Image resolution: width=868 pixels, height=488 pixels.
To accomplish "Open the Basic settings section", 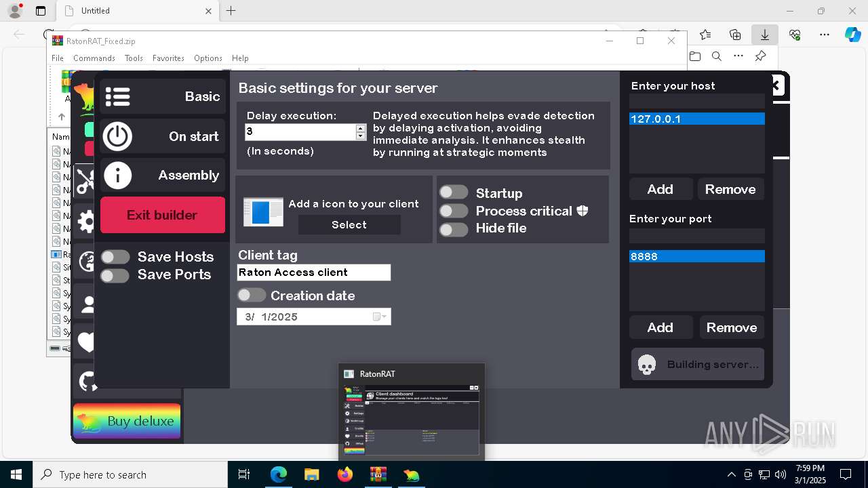I will (163, 96).
